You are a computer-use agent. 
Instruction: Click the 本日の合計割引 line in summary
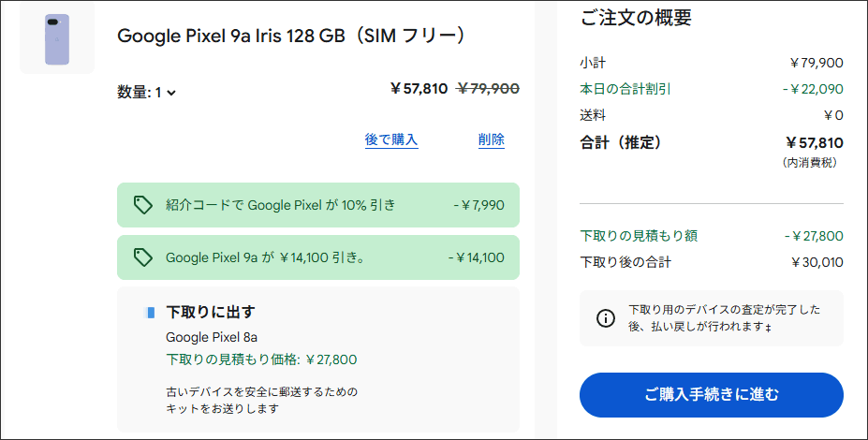tap(625, 89)
